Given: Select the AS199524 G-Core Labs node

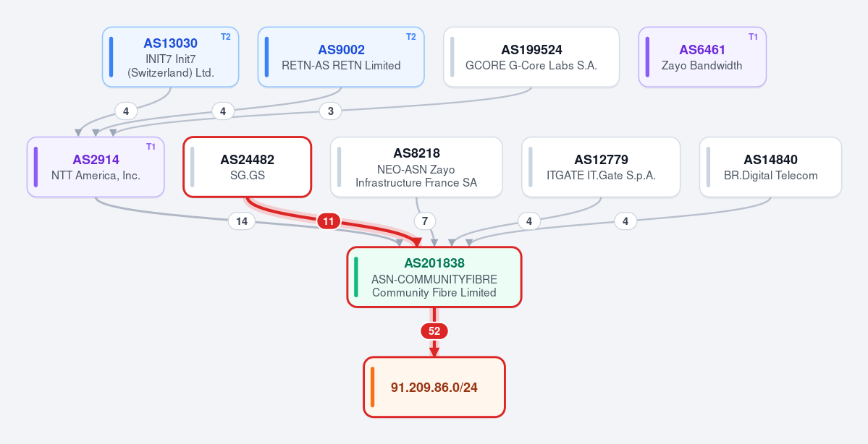Looking at the screenshot, I should point(531,57).
